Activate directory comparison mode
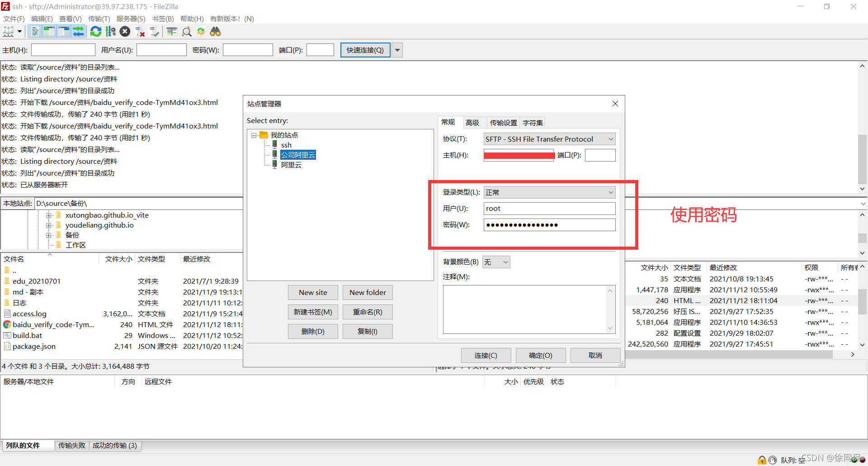This screenshot has height=466, width=868. tap(187, 31)
